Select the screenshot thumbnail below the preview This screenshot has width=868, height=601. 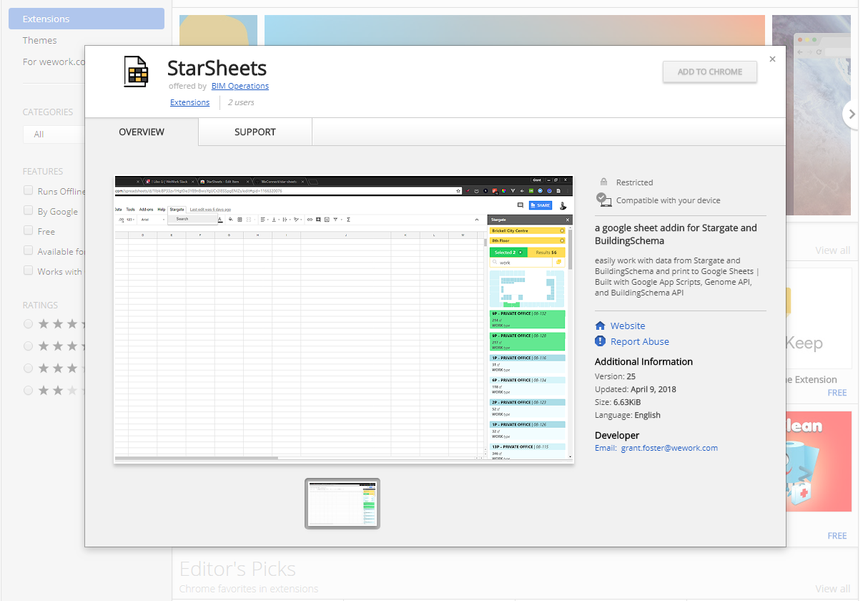point(342,504)
